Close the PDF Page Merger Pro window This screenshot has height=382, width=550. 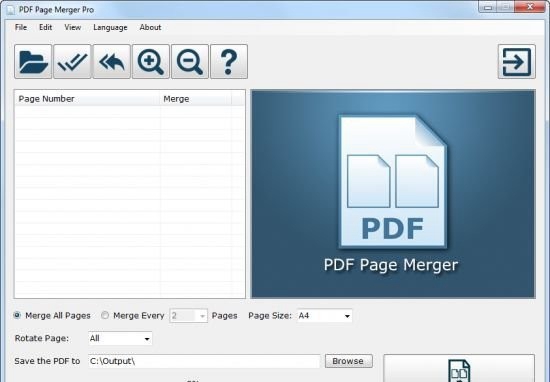(x=530, y=7)
